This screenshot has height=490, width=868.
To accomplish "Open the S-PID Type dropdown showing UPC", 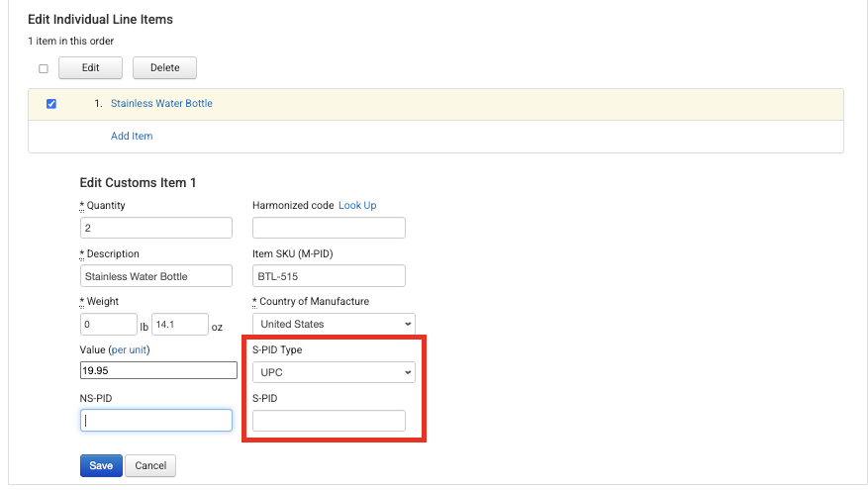I will point(334,372).
